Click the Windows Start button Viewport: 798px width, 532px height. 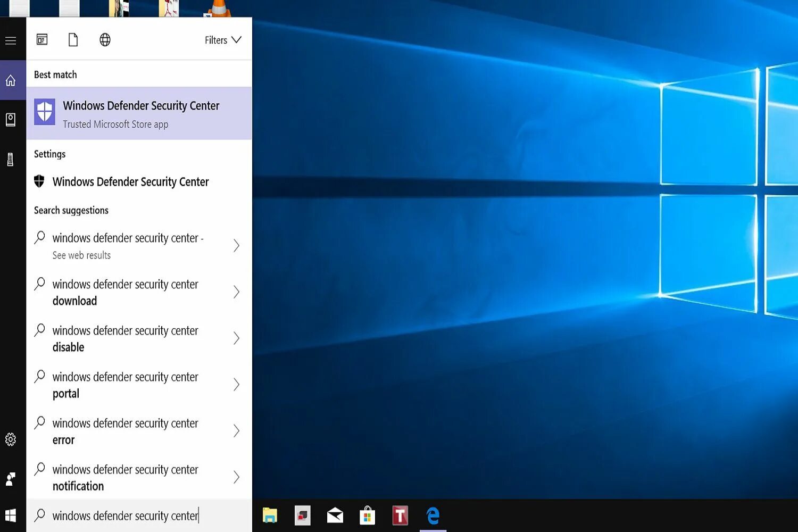11,516
